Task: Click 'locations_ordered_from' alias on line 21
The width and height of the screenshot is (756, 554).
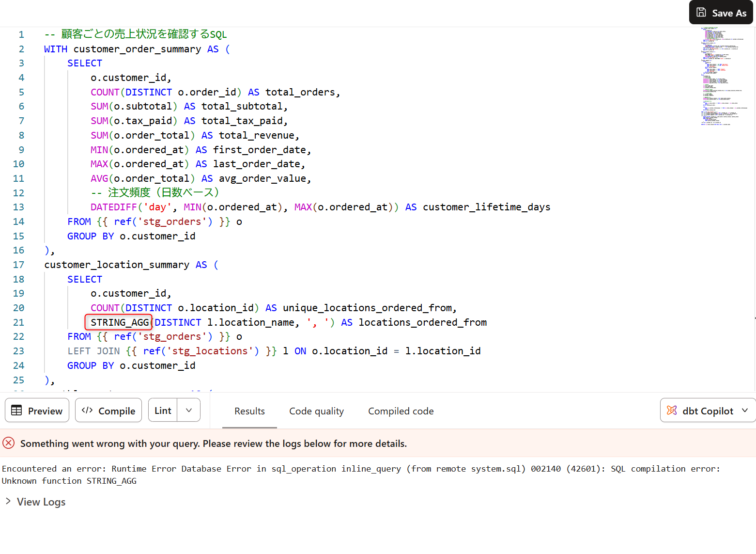Action: pyautogui.click(x=422, y=322)
